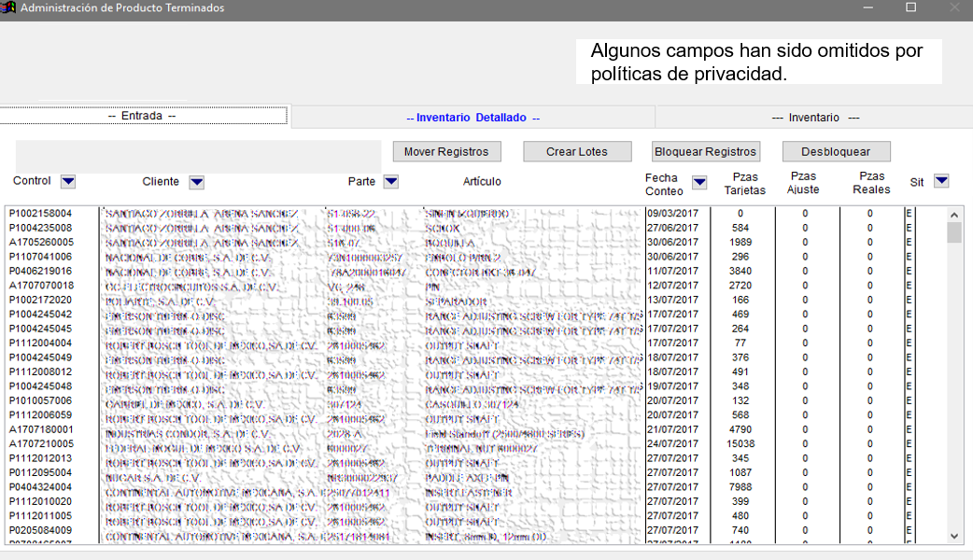The width and height of the screenshot is (973, 560).
Task: Open the Fecha Conteo filter dropdown
Action: pos(699,182)
